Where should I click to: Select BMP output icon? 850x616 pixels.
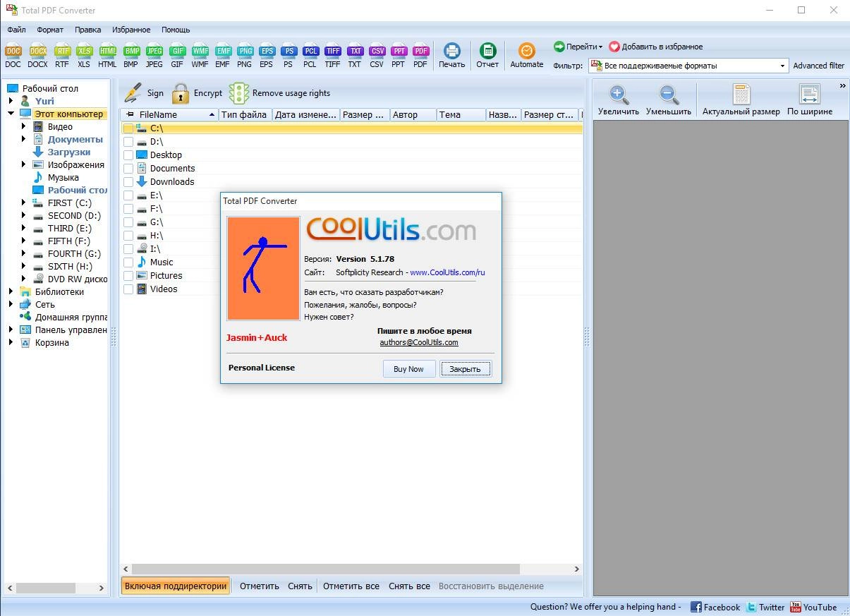click(130, 56)
